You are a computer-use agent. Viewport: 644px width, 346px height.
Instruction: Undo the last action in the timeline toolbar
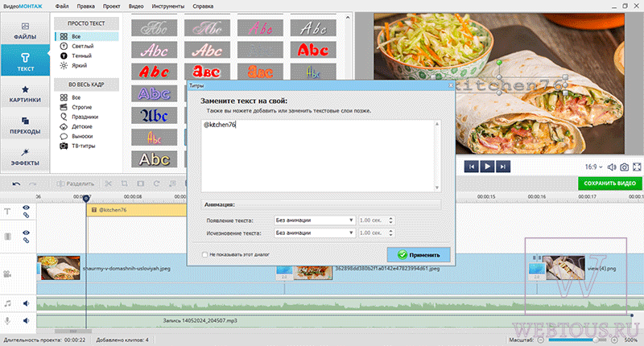coord(16,184)
